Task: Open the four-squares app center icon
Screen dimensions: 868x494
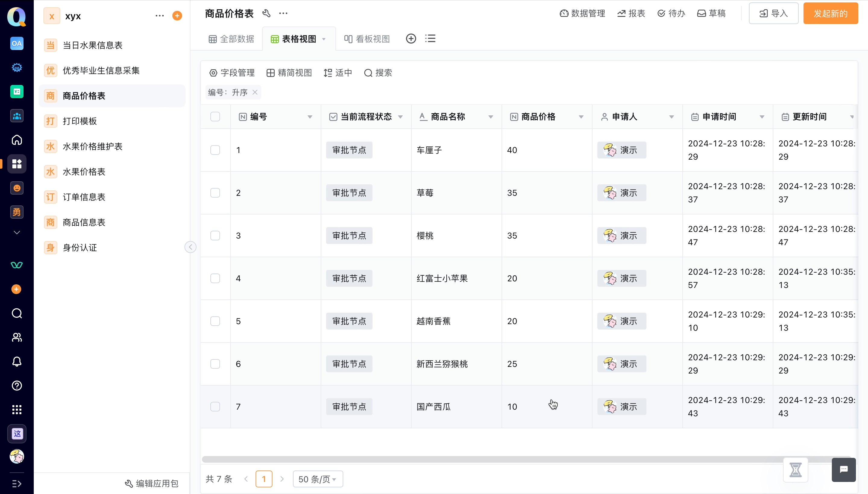Action: [17, 164]
